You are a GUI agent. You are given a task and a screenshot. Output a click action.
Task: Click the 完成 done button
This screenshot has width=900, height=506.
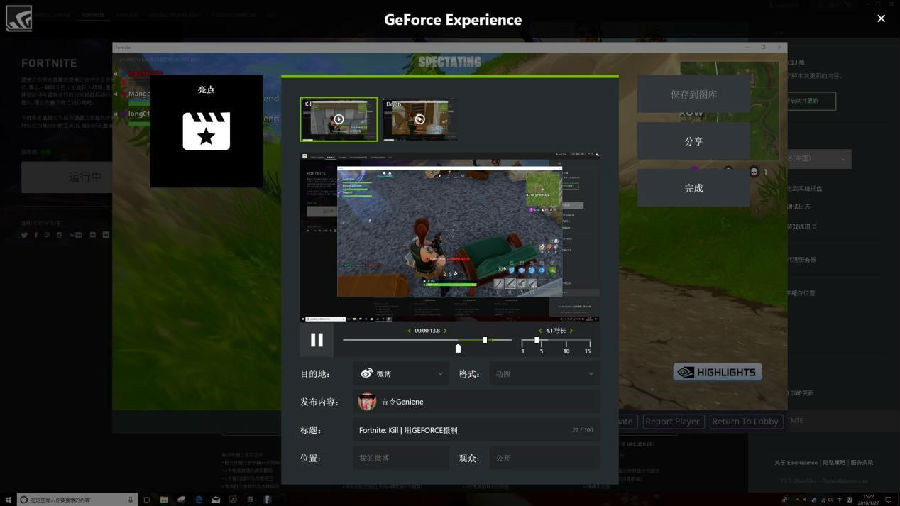click(693, 188)
